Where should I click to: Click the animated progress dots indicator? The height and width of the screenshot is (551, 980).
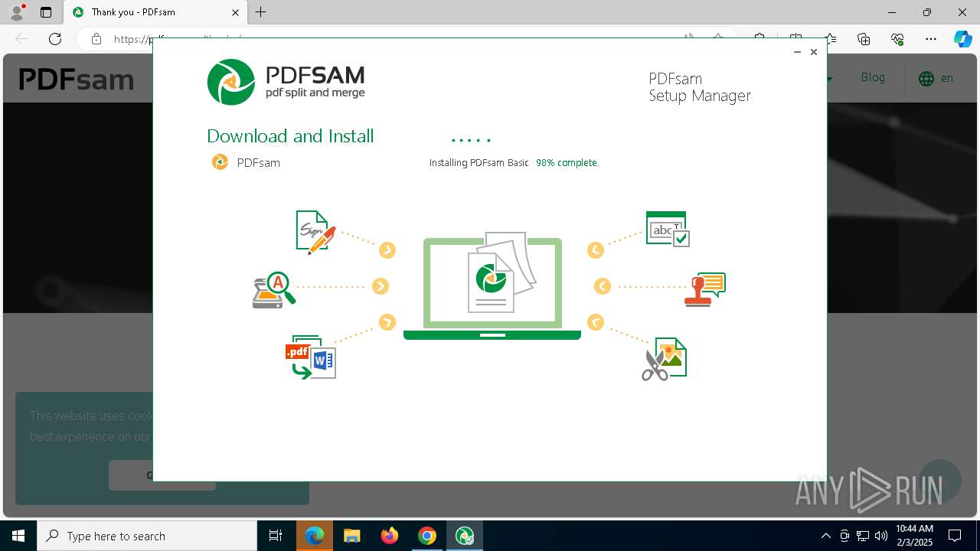coord(471,141)
